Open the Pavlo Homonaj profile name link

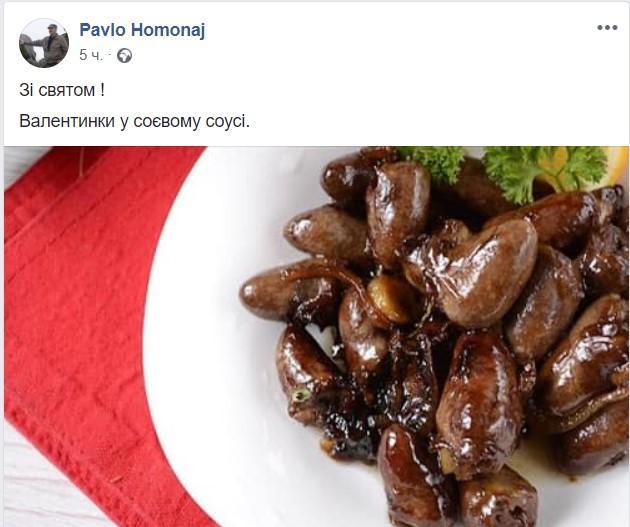click(x=142, y=30)
